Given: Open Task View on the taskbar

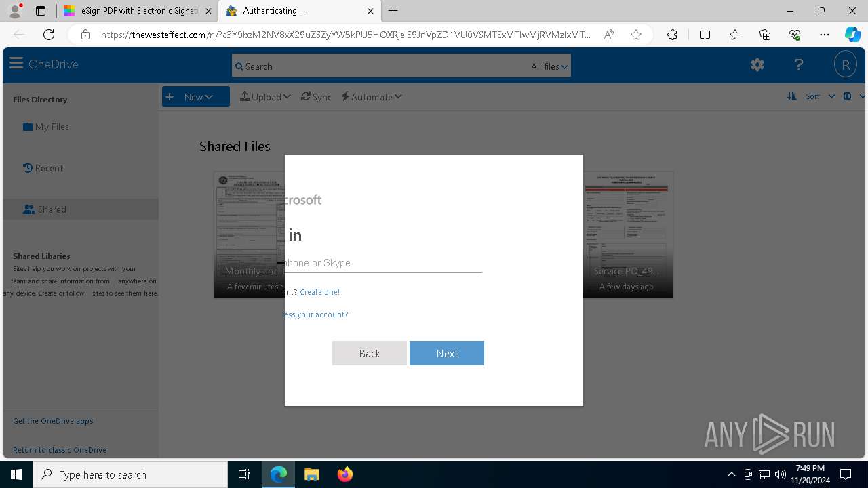Looking at the screenshot, I should tap(244, 474).
